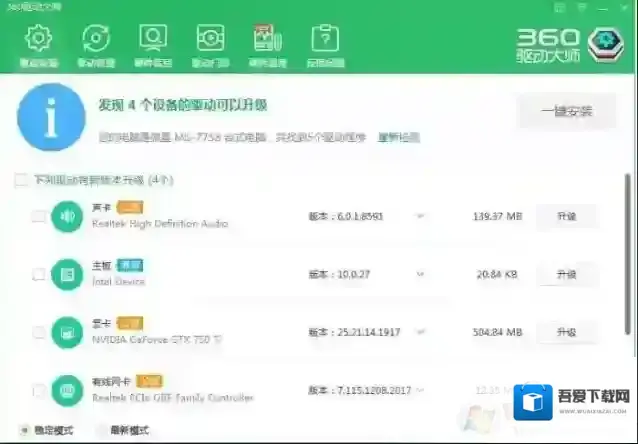
Task: Select the 最新模式 radio option
Action: click(102, 431)
